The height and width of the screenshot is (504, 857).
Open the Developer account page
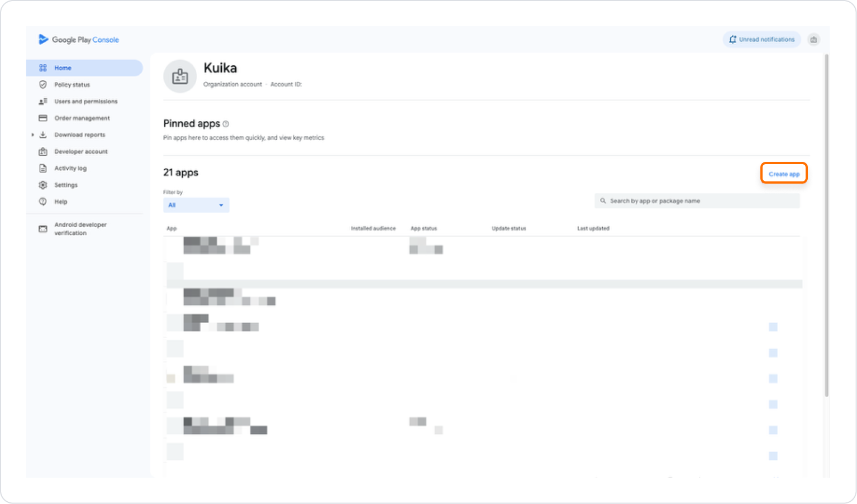click(81, 152)
